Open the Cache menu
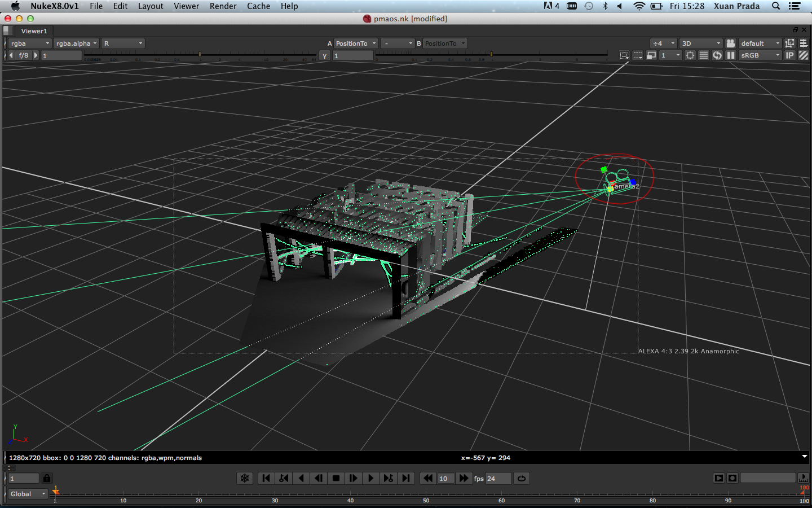 pos(258,6)
